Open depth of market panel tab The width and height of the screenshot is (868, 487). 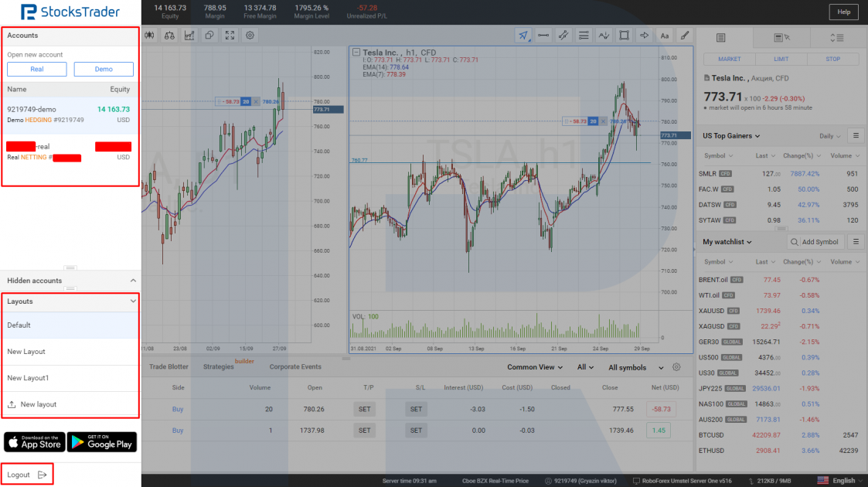pyautogui.click(x=837, y=38)
